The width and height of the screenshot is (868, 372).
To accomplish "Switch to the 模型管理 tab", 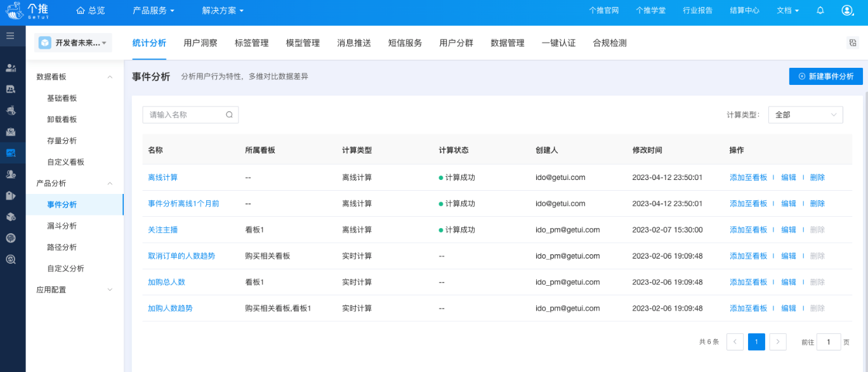I will point(303,43).
